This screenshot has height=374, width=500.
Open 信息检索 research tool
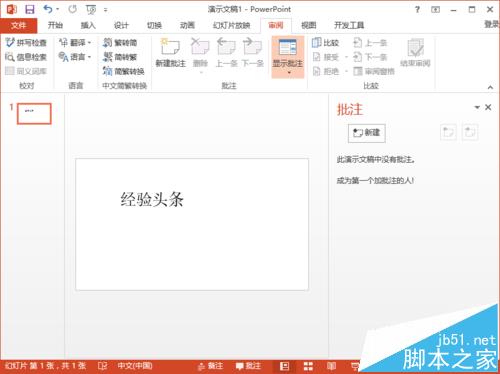point(26,57)
